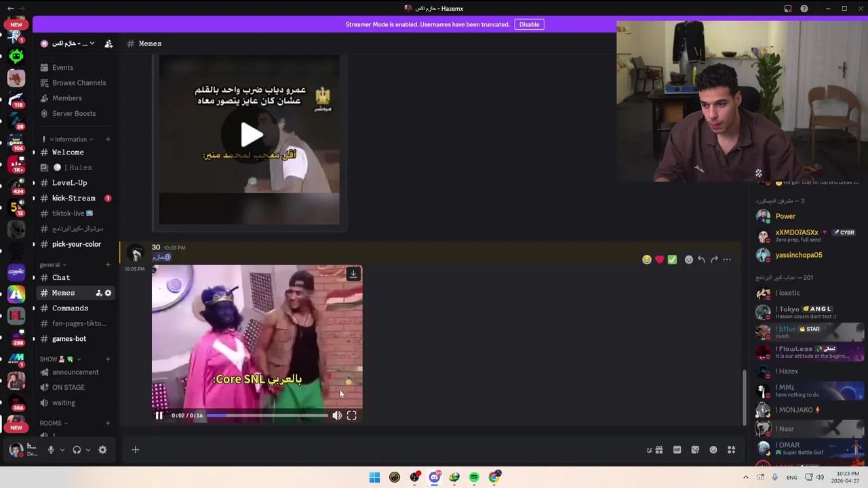Open the emoji picker in message bar
Image resolution: width=868 pixels, height=488 pixels.
click(713, 449)
